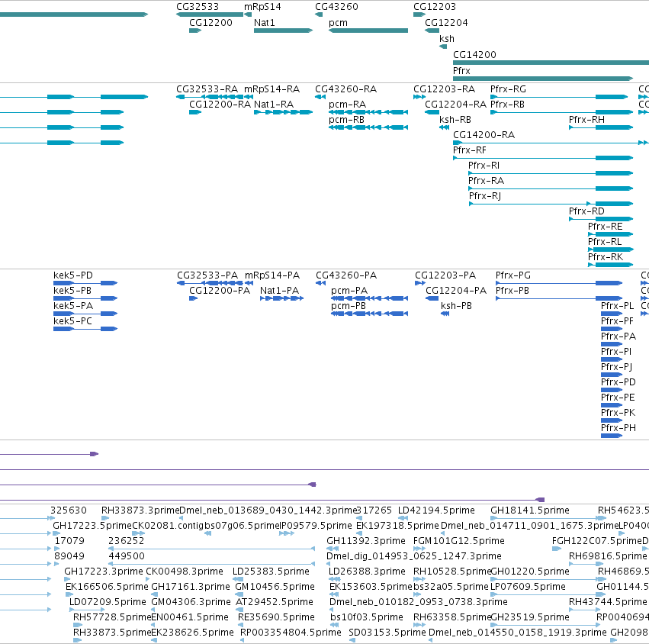The image size is (649, 644).
Task: Click the pcm-RA transcript label
Action: [x=347, y=105]
